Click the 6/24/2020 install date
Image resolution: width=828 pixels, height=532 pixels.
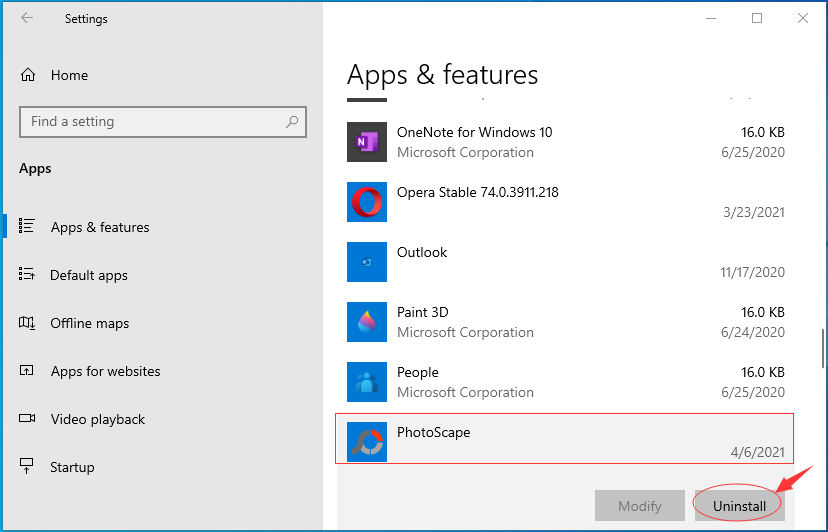pyautogui.click(x=752, y=332)
